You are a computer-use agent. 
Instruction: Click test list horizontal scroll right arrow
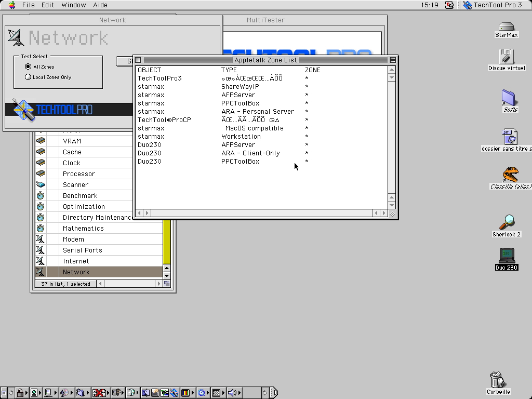pos(158,284)
